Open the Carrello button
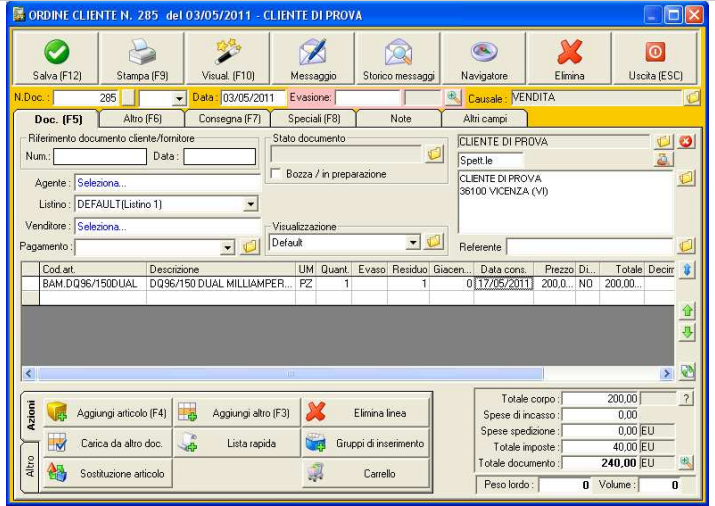715x506 pixels. click(x=366, y=473)
